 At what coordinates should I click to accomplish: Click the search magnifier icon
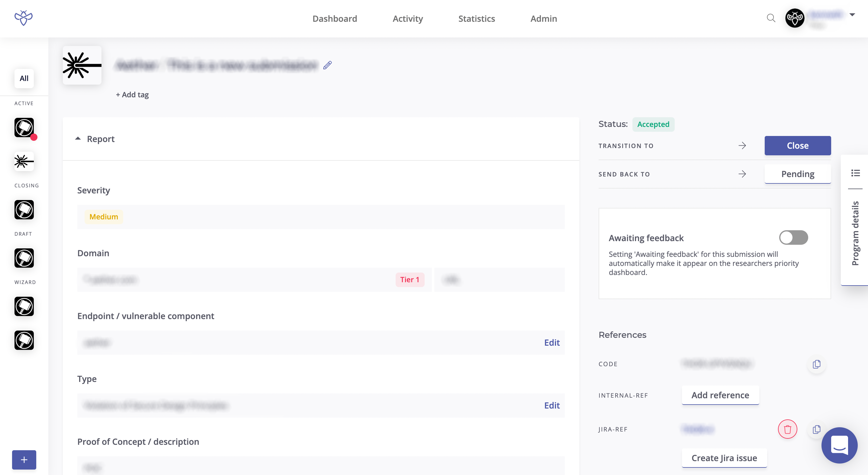771,18
